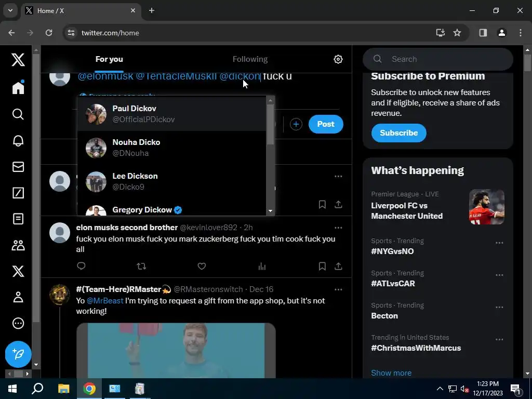Open Windows Start menu
The height and width of the screenshot is (399, 532).
tap(12, 389)
